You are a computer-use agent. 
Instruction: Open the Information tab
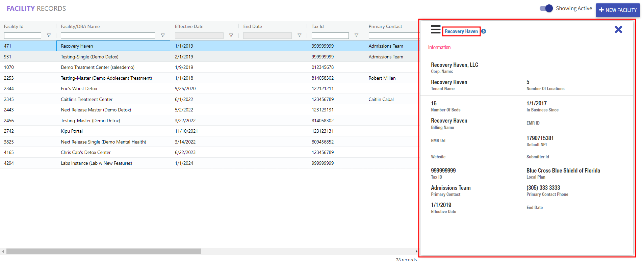[x=439, y=47]
